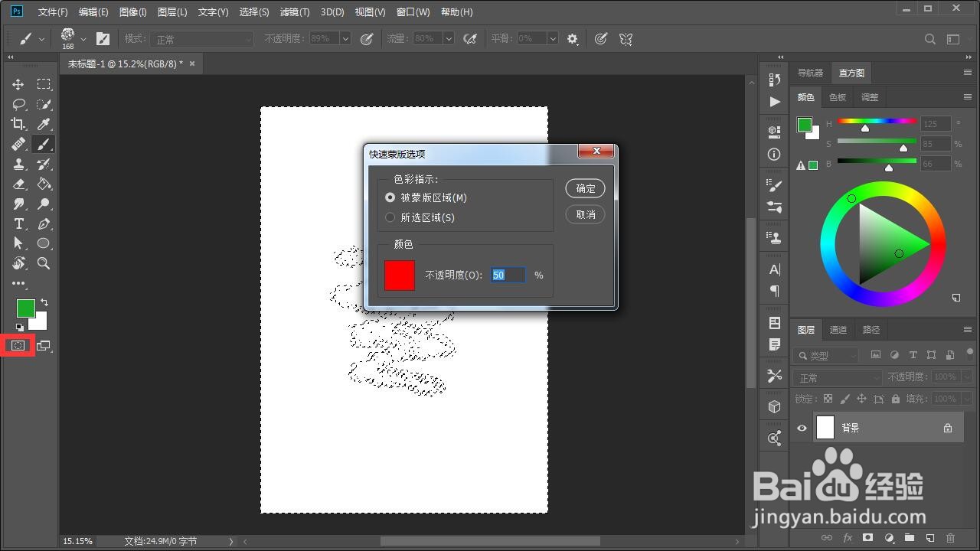
Task: Click 确定 in Quick Mask dialog
Action: click(586, 188)
